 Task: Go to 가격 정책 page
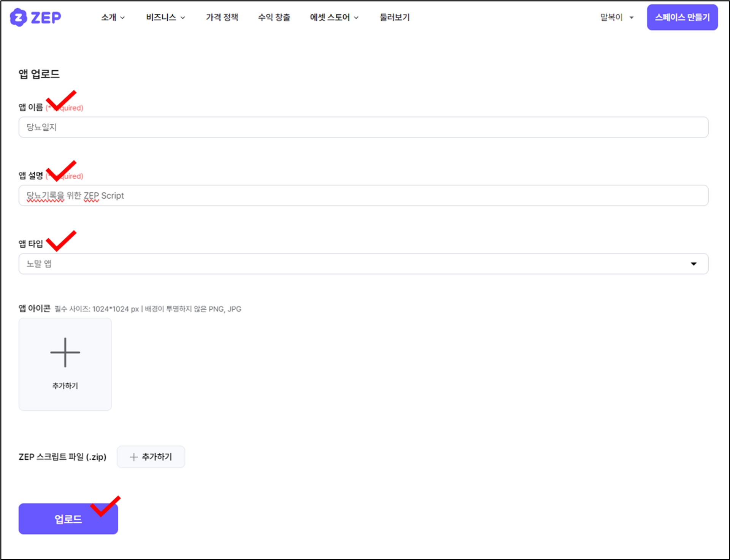(x=222, y=17)
